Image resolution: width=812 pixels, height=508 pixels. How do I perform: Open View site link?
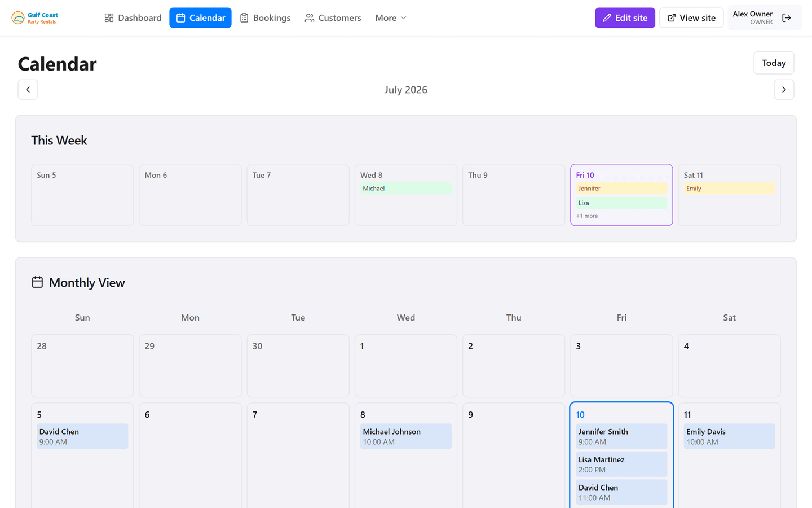coord(691,18)
